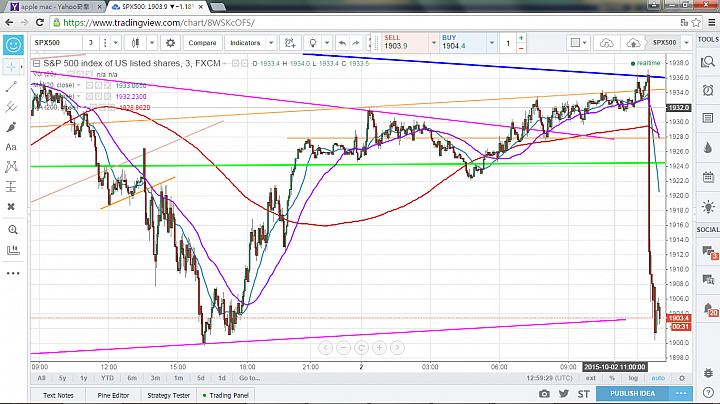Select the trend line drawing tool
Image resolution: width=720 pixels, height=404 pixels.
(x=11, y=87)
